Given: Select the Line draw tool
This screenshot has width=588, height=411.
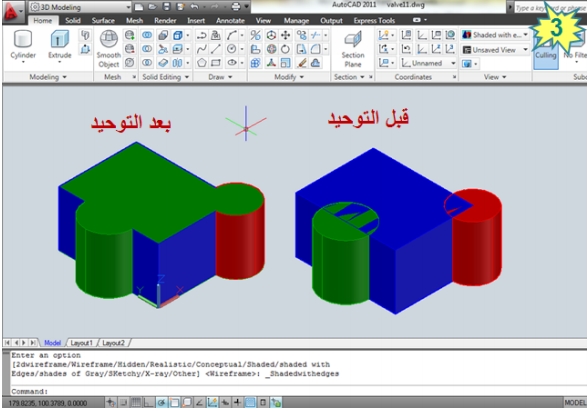Looking at the screenshot, I should pos(216,49).
